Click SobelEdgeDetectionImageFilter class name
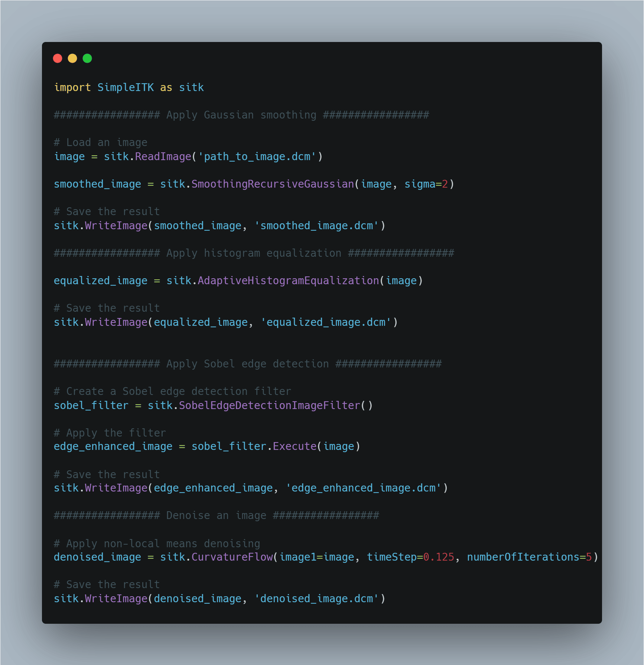 270,405
